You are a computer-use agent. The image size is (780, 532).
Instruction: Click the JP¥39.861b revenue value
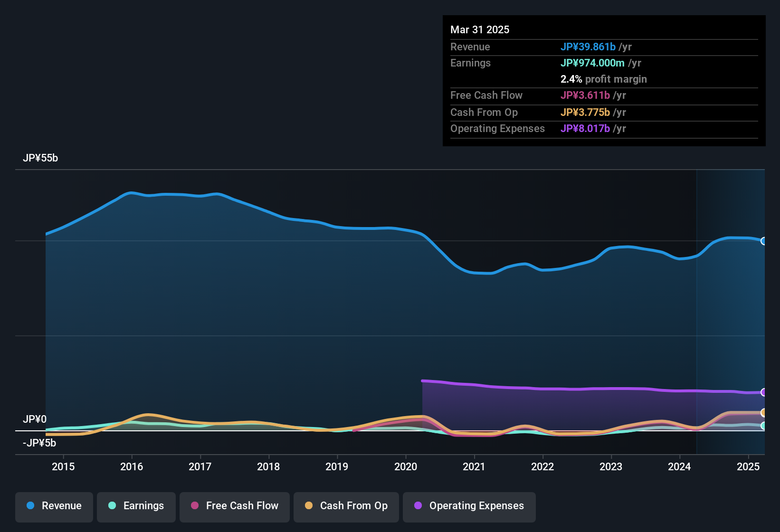588,47
